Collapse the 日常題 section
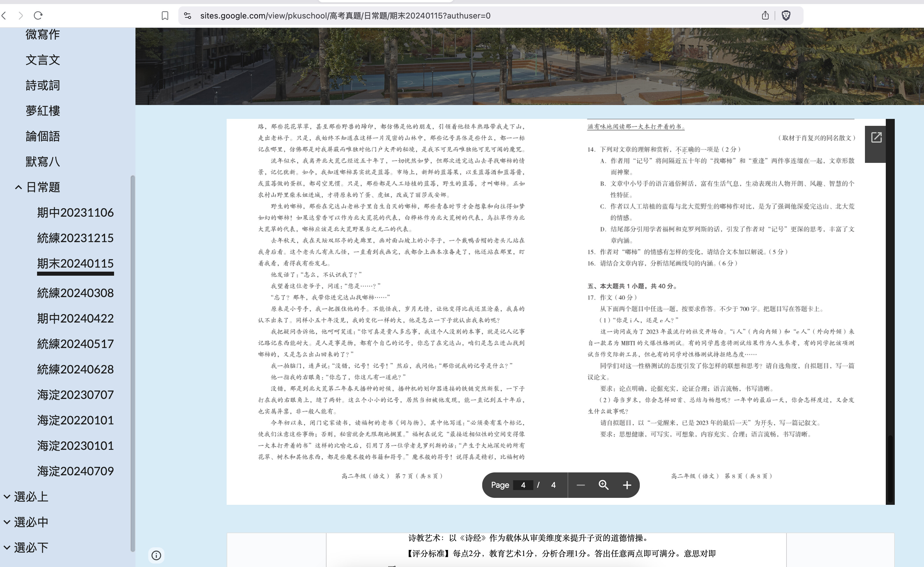The width and height of the screenshot is (924, 567). coord(19,187)
